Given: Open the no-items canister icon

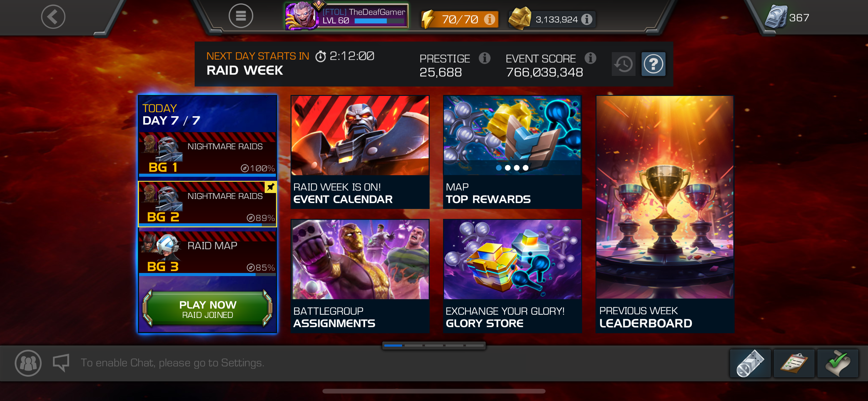Looking at the screenshot, I should (x=750, y=363).
